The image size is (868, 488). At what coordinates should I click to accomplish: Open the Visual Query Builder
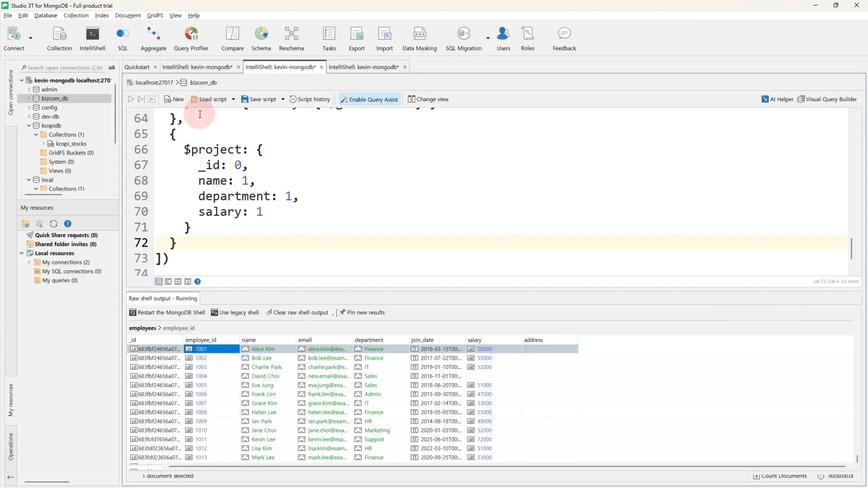(827, 99)
